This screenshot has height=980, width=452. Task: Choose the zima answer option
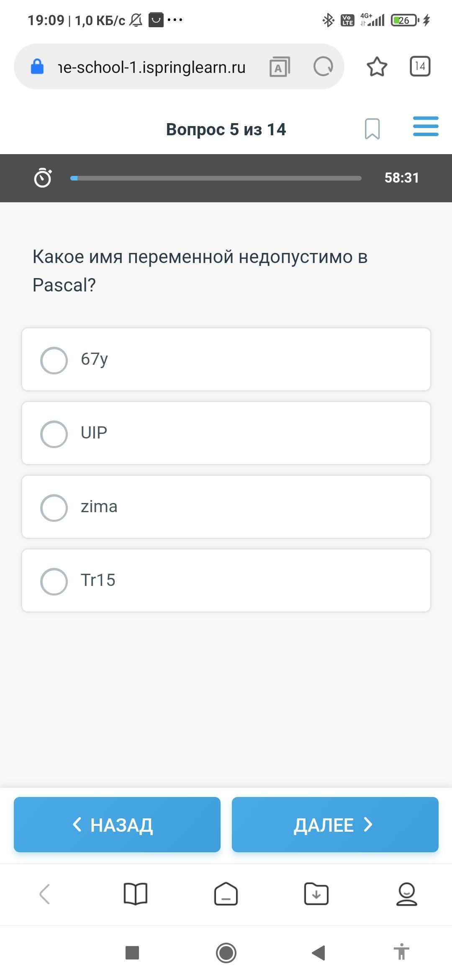pos(54,508)
